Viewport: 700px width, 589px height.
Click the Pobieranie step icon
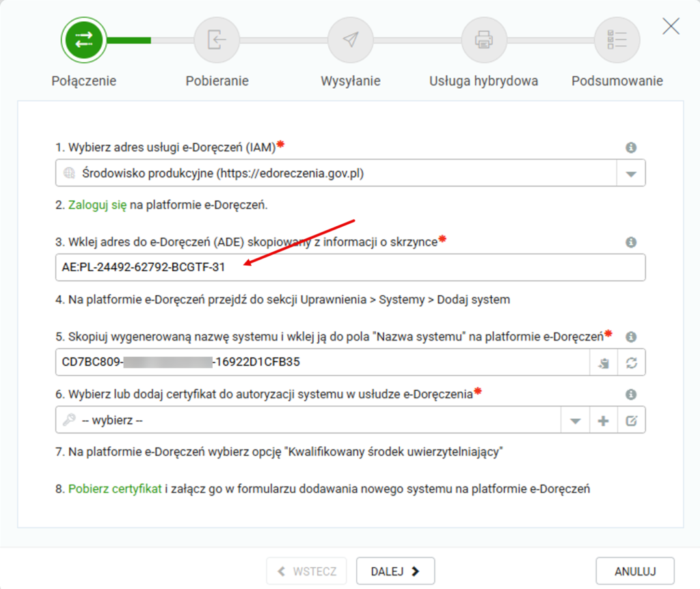tap(217, 40)
